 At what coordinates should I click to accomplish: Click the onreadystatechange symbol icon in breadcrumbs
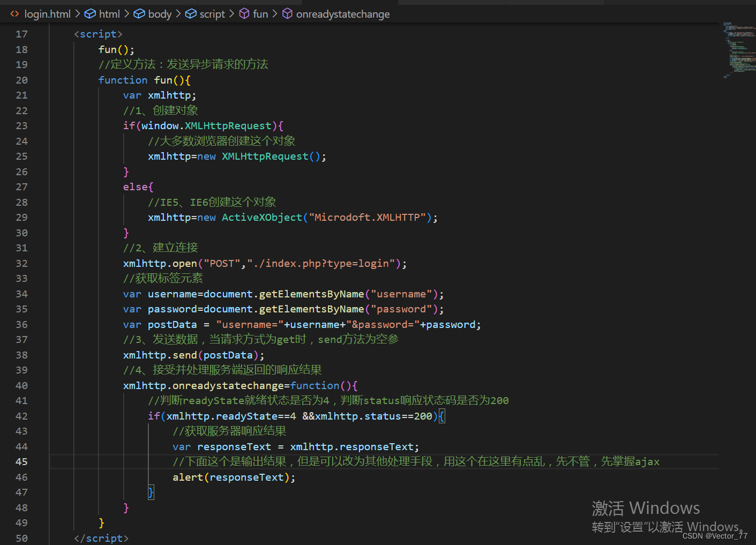click(x=287, y=14)
